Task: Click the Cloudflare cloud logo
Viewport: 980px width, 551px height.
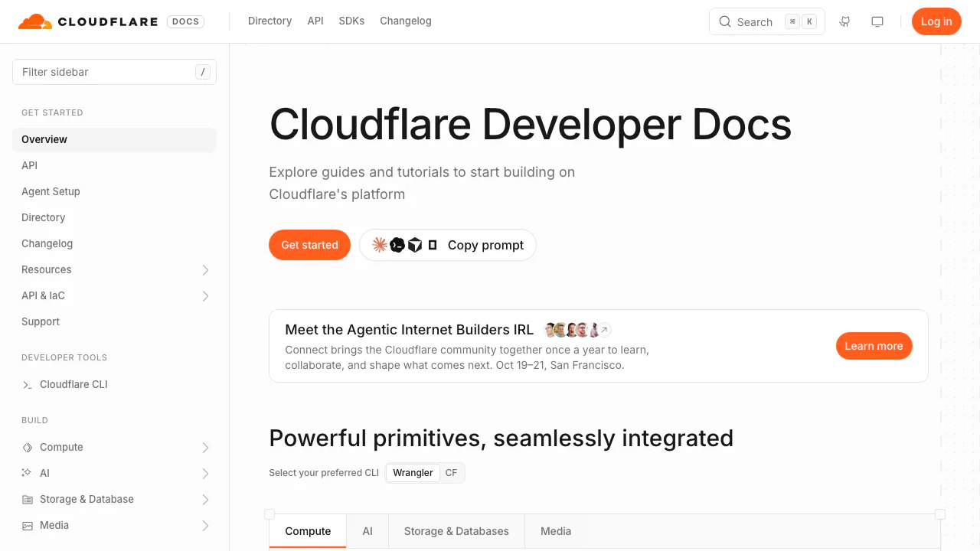Action: pyautogui.click(x=35, y=21)
